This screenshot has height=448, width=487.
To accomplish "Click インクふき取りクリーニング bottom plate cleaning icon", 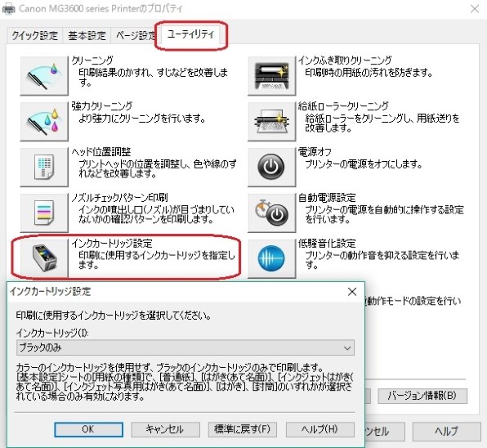I will 272,76.
